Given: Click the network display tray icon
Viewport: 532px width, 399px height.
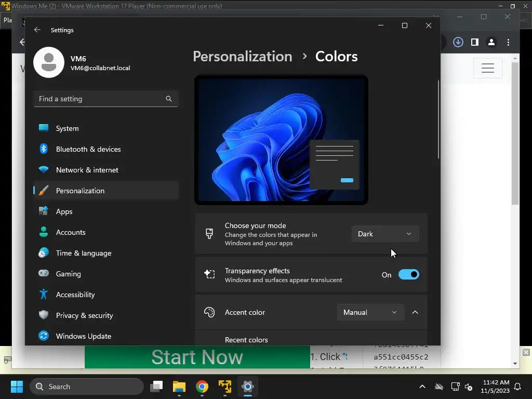Looking at the screenshot, I should [x=455, y=387].
